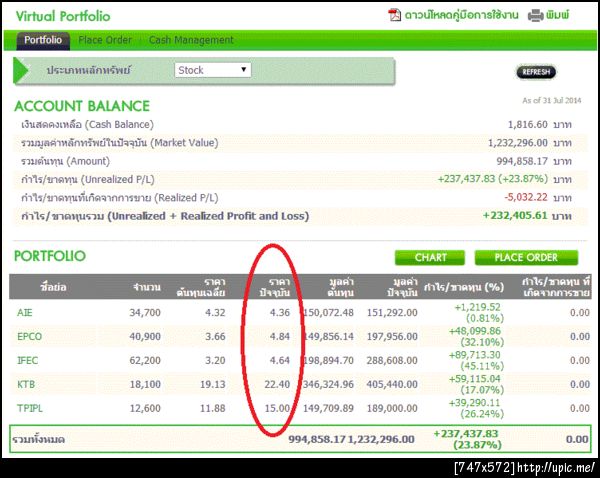This screenshot has height=478, width=600.
Task: Select the Cash Balance value 1,816.60
Action: [528, 125]
